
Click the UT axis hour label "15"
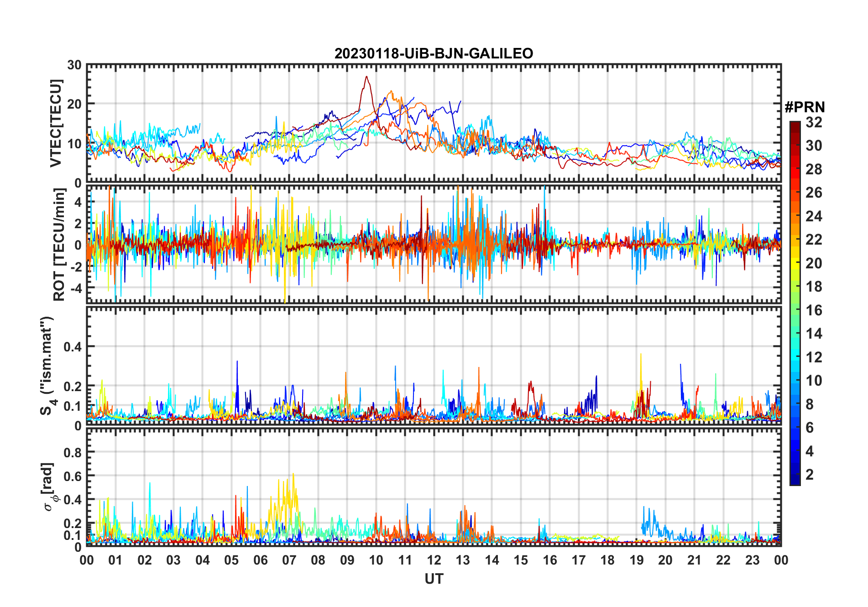click(521, 560)
